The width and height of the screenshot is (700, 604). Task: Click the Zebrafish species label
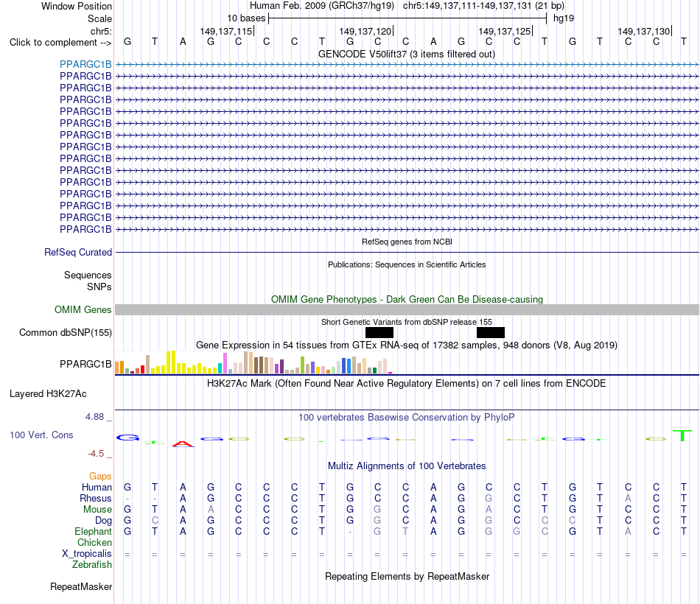(92, 564)
